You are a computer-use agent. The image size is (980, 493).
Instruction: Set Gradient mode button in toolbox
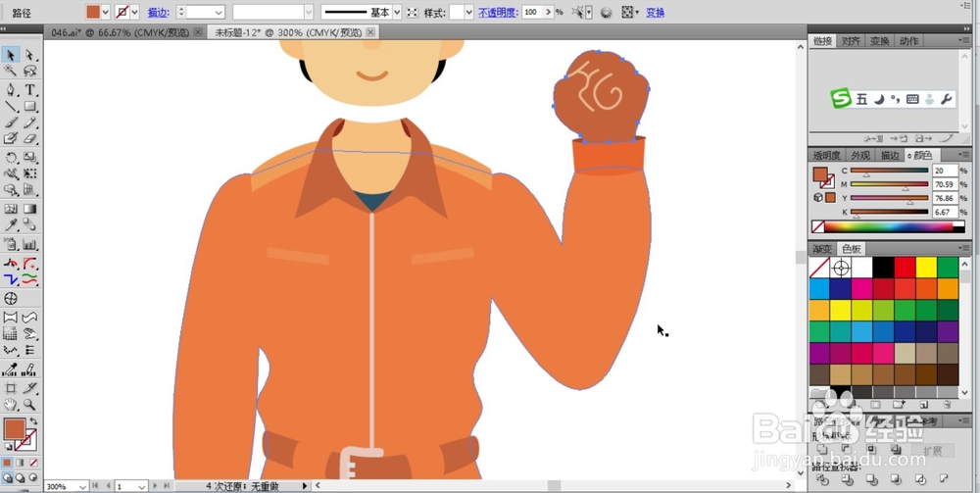(x=20, y=463)
